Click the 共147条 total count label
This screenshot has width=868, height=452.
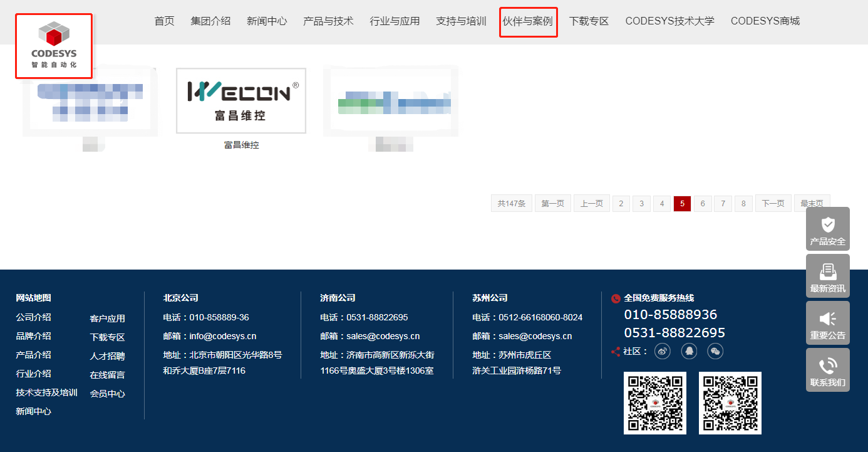click(512, 203)
